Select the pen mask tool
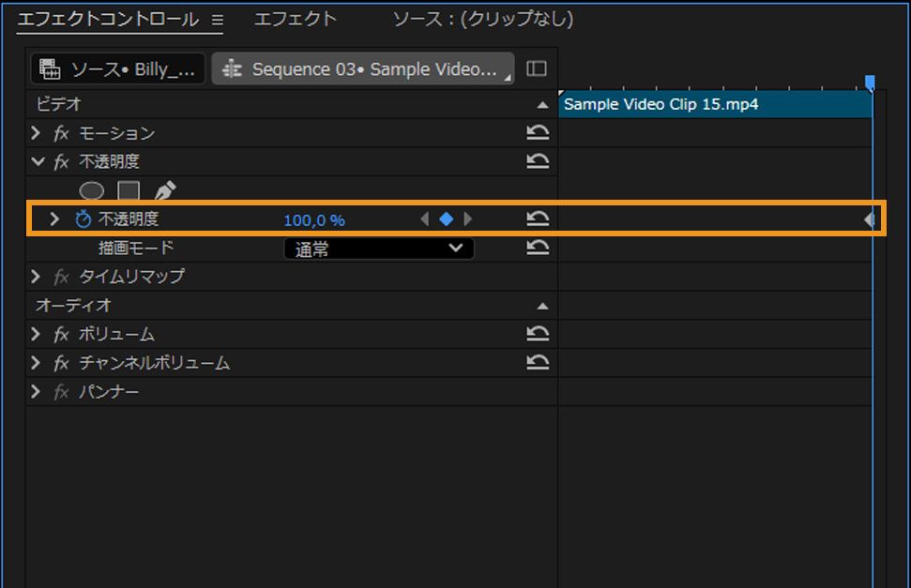The image size is (911, 588). coord(165,191)
